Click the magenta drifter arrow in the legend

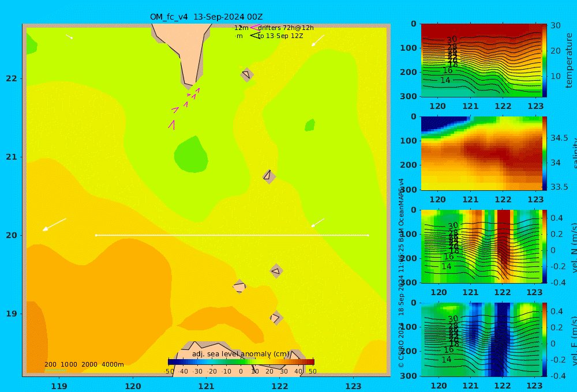[254, 27]
